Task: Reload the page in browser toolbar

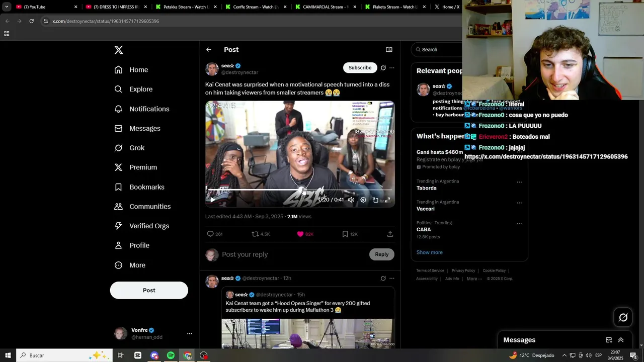Action: [x=31, y=21]
